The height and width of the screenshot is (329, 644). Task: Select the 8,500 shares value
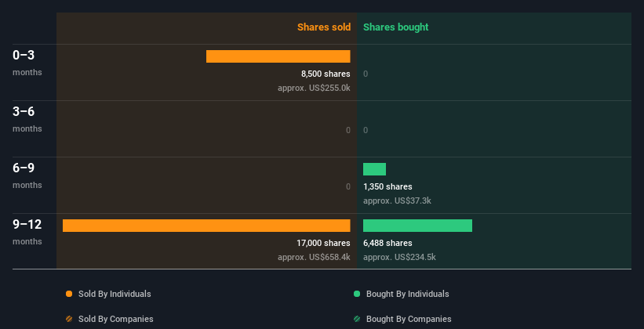pos(326,74)
